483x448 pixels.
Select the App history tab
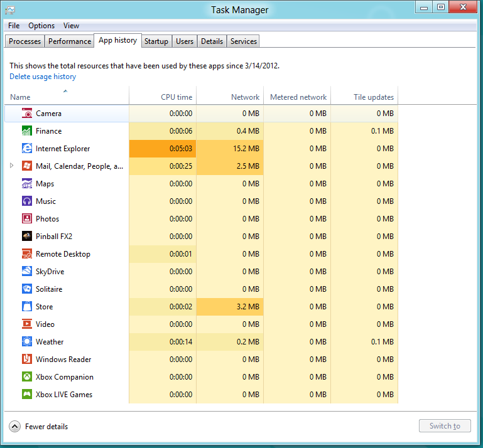click(x=117, y=40)
